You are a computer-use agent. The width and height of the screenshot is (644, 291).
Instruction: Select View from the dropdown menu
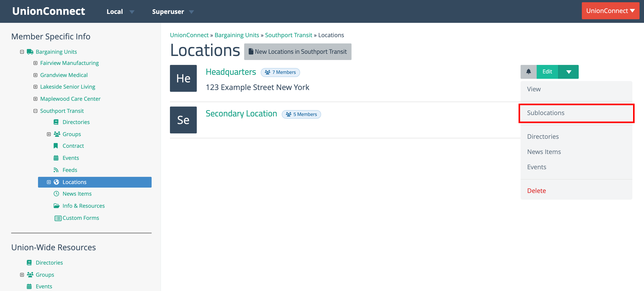tap(576, 89)
